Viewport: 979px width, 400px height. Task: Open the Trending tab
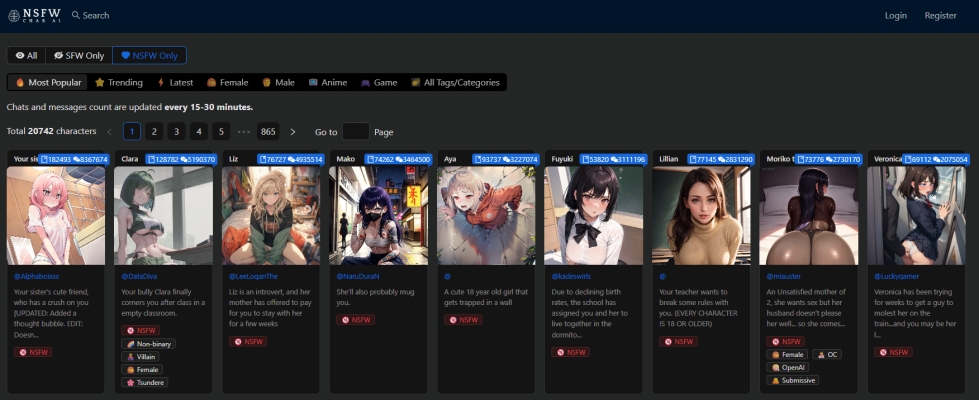119,83
